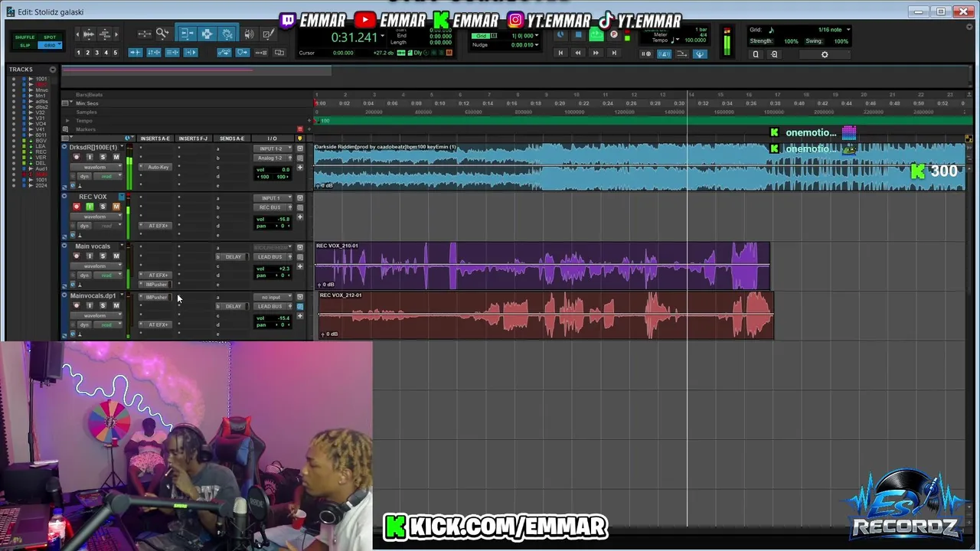Toggle Automation Follows Edit icon
Screen dimensions: 980x551
tap(224, 53)
